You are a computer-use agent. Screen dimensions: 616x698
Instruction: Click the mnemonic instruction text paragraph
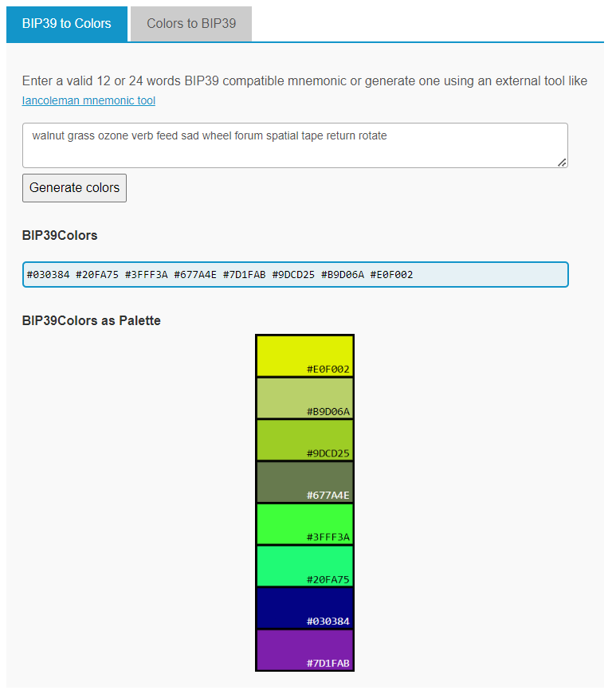tap(304, 81)
